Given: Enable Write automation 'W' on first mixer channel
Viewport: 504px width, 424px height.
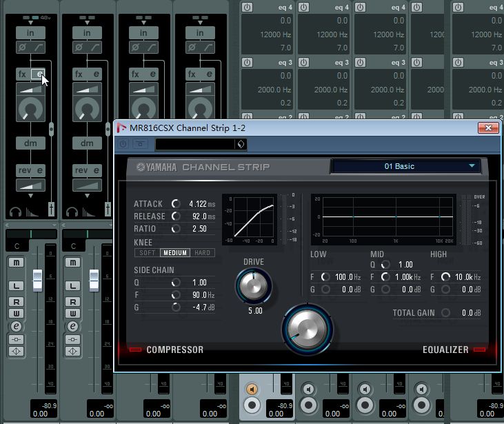Looking at the screenshot, I should [x=16, y=313].
